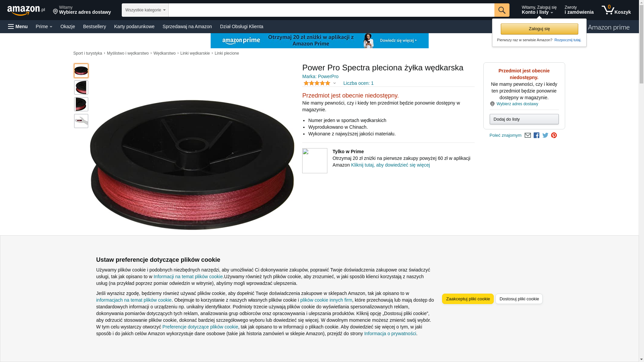Open the hamburger Menu
The height and width of the screenshot is (362, 644).
pyautogui.click(x=18, y=26)
